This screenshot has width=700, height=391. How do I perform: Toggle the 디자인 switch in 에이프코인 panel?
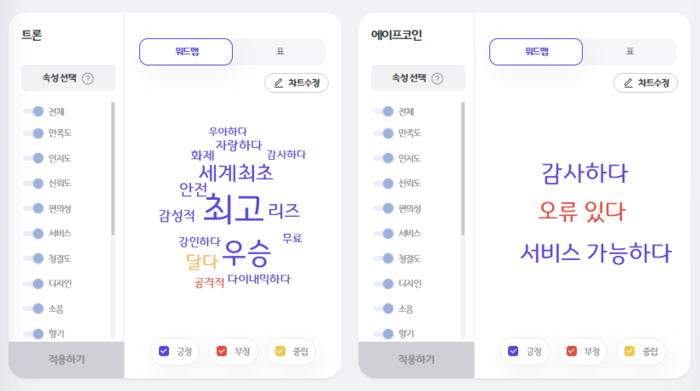click(383, 283)
